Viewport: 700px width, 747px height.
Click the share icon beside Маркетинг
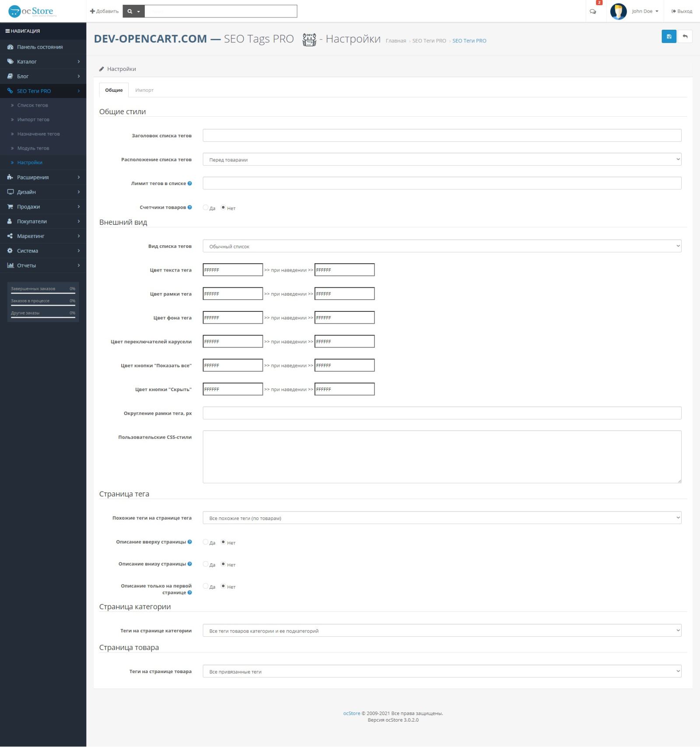tap(10, 236)
